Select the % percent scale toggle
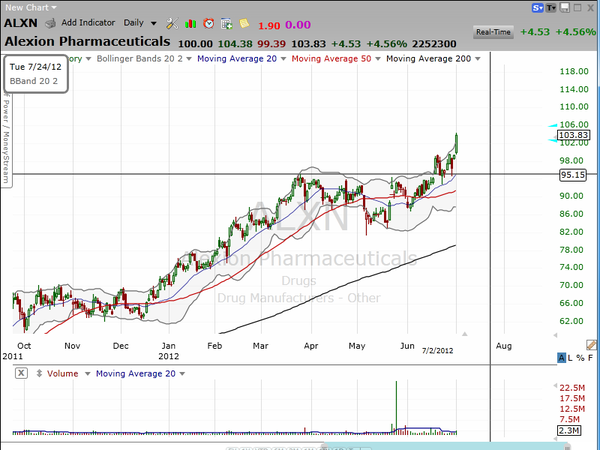Image resolution: width=600 pixels, height=450 pixels. [x=580, y=358]
